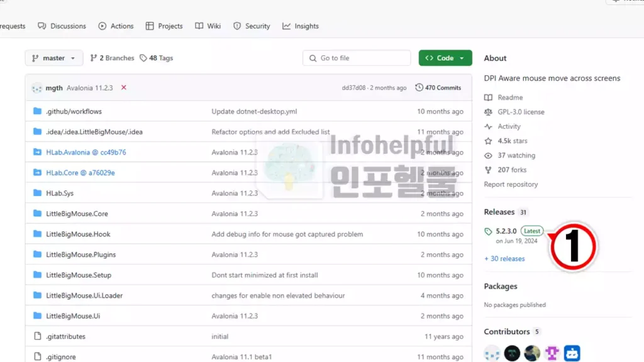
Task: Open release 5.2.3.0 marked Latest
Action: (x=506, y=231)
